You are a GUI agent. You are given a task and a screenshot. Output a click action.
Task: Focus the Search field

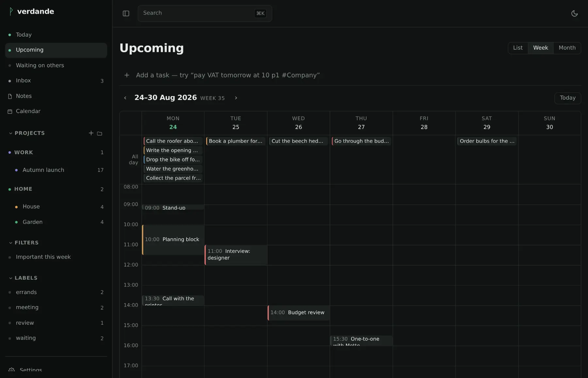205,13
